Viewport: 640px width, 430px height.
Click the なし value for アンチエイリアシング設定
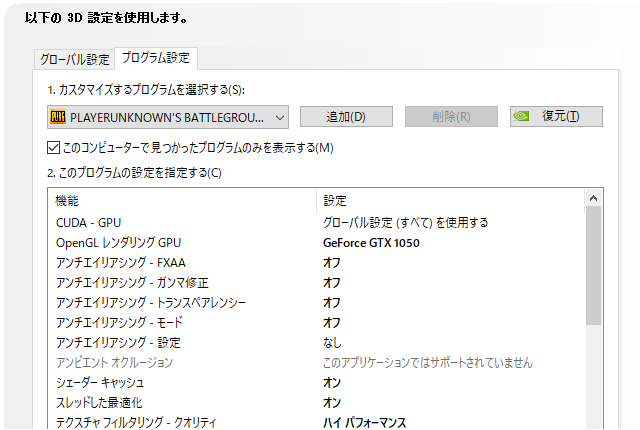(332, 343)
